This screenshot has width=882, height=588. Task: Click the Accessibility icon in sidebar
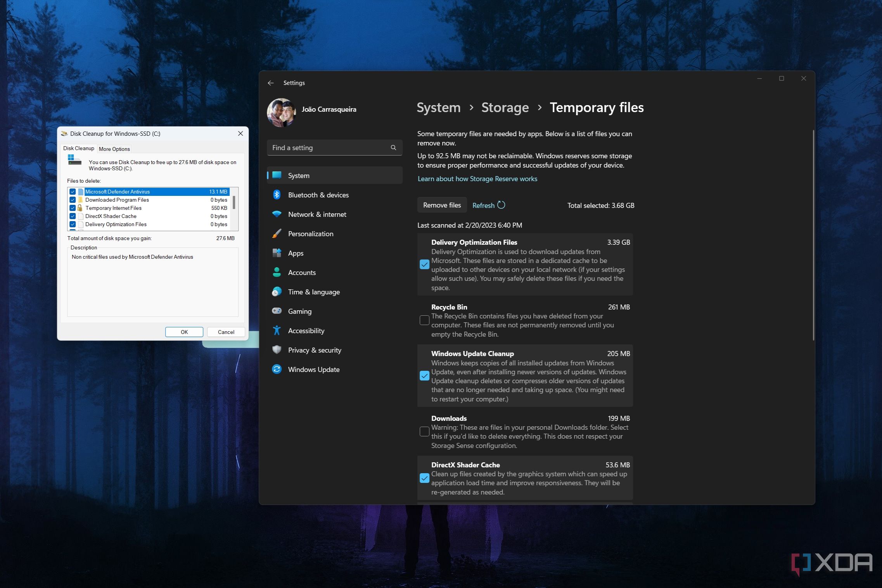[x=278, y=330]
